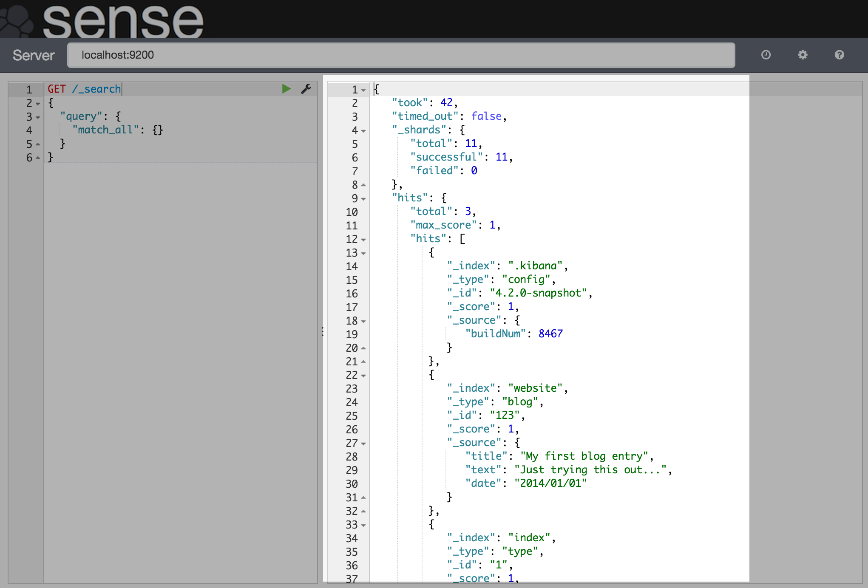Open the request options wrench icon
This screenshot has width=868, height=588.
coord(306,89)
